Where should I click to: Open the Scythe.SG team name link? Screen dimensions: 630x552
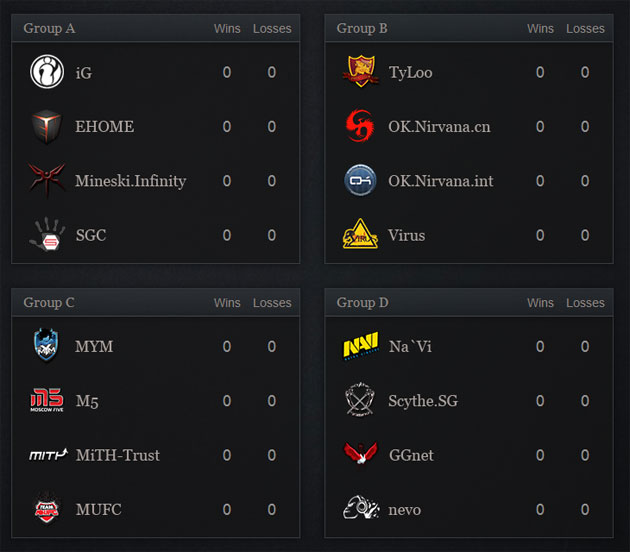click(422, 401)
